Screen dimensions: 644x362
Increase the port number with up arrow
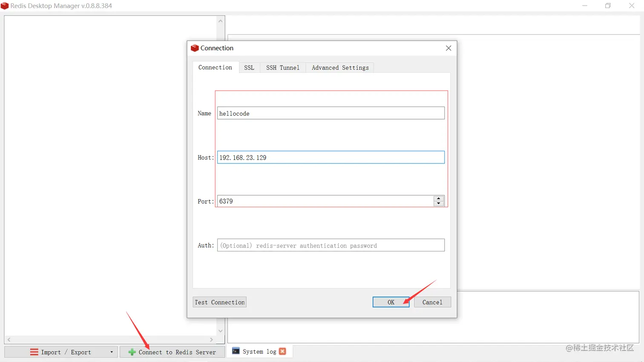point(439,199)
